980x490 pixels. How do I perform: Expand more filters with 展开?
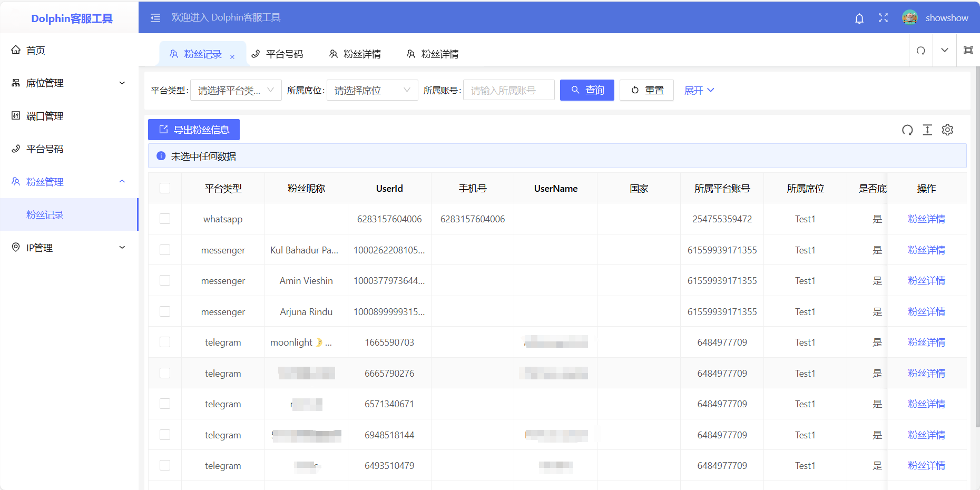699,91
